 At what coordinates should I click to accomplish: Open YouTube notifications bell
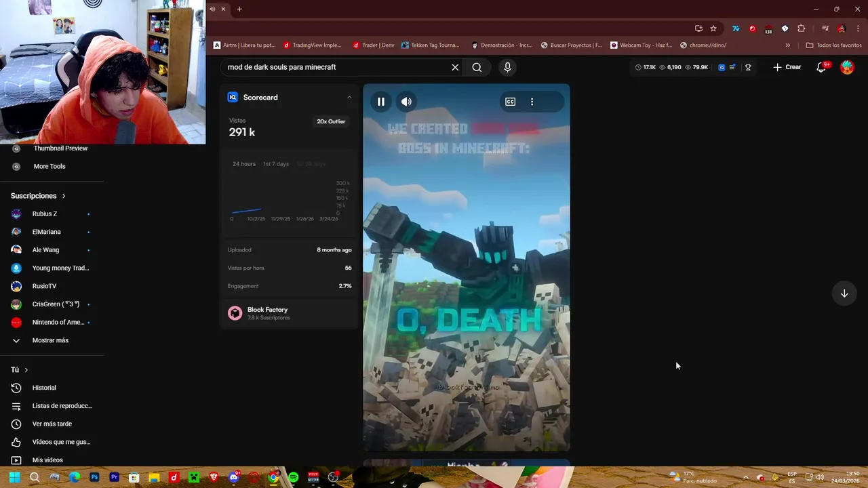pos(821,67)
